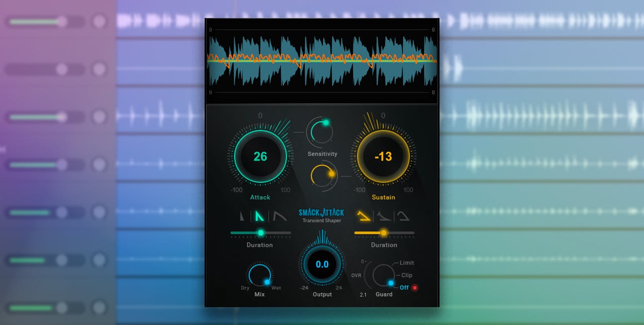This screenshot has height=325, width=644.
Task: Select the rounded wide attack shape icon
Action: point(279,216)
